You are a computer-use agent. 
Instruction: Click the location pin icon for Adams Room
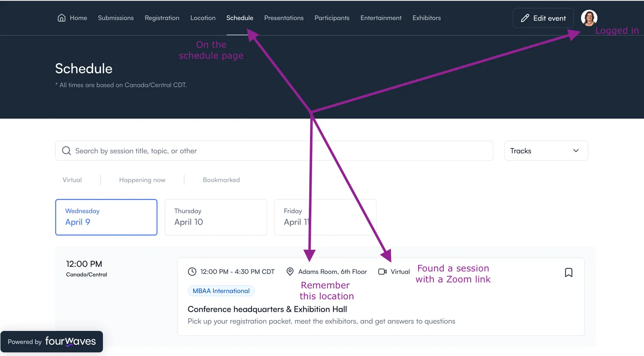point(290,272)
